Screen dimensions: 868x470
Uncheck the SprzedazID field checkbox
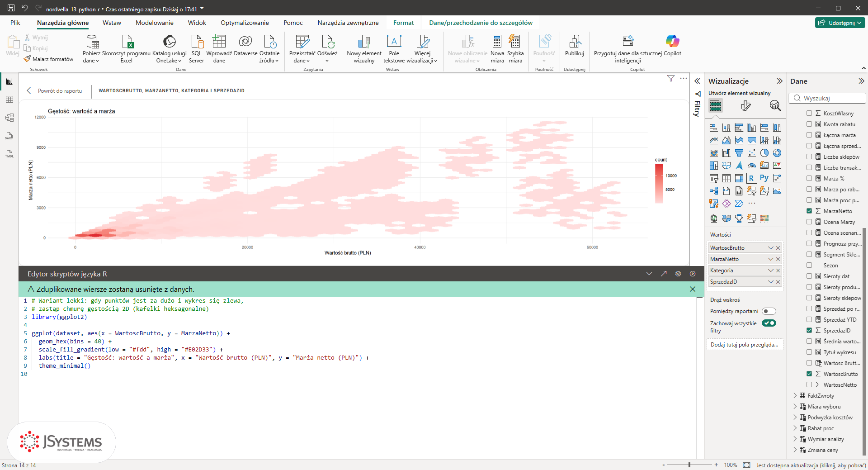coord(809,330)
